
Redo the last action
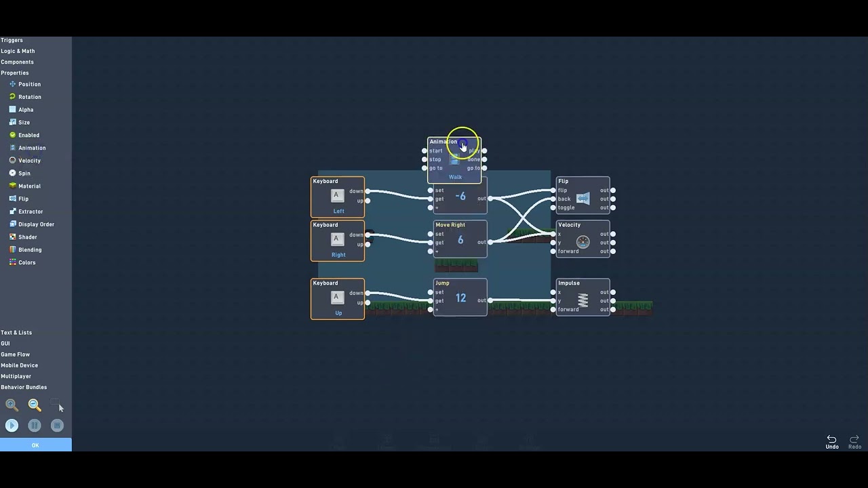(854, 442)
